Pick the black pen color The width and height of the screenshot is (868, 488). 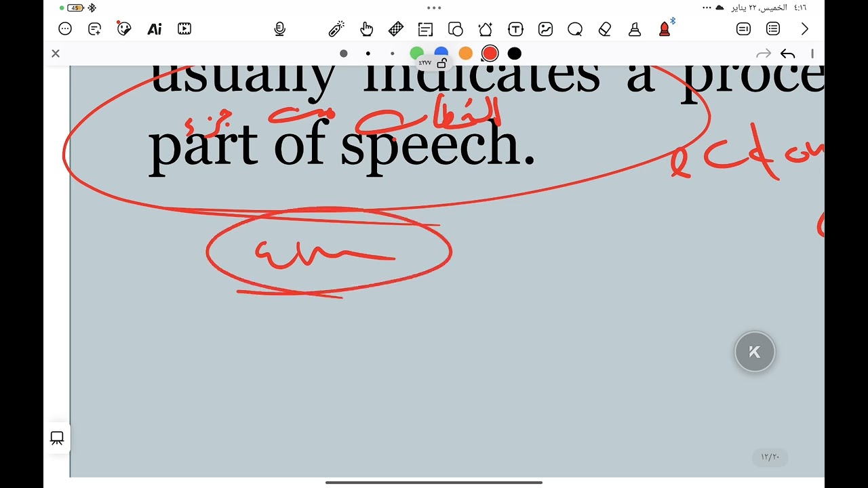click(515, 54)
